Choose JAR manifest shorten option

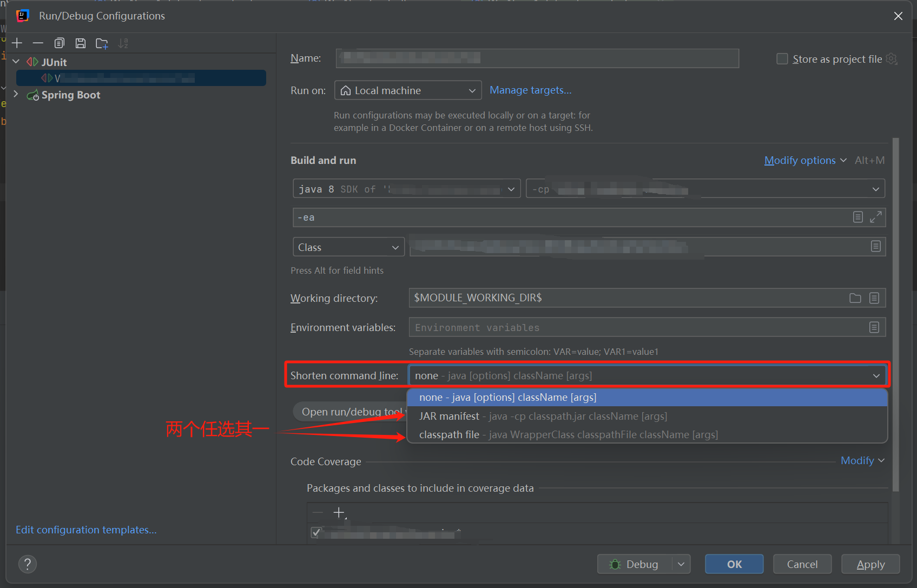point(647,416)
